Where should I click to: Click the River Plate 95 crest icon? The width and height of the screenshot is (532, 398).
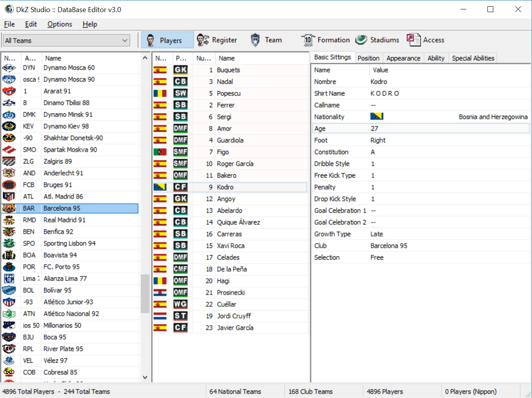point(9,349)
